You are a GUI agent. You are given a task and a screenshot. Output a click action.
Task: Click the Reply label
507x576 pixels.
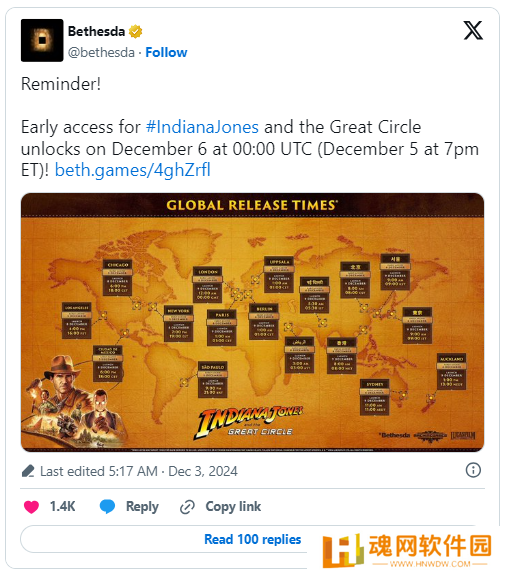click(142, 507)
